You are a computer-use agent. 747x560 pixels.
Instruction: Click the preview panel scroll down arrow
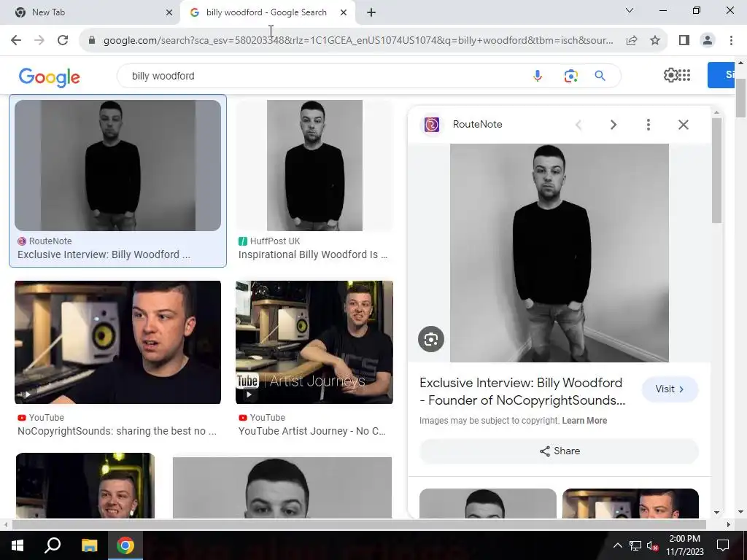click(x=716, y=513)
